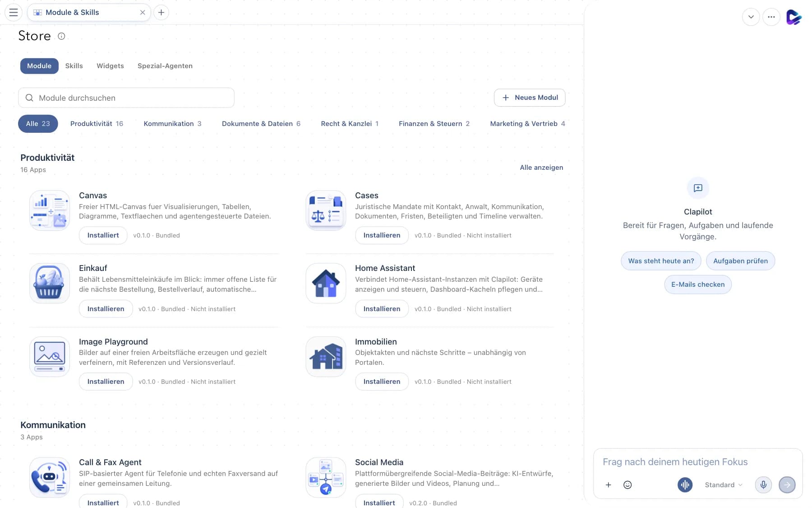Image resolution: width=812 pixels, height=508 pixels.
Task: Install the Image Playground module
Action: [106, 382]
